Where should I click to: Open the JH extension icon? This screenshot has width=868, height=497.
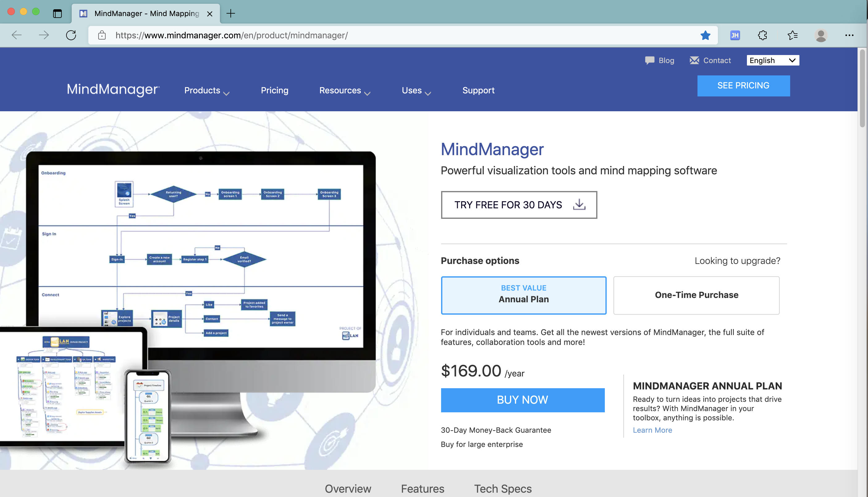click(735, 35)
